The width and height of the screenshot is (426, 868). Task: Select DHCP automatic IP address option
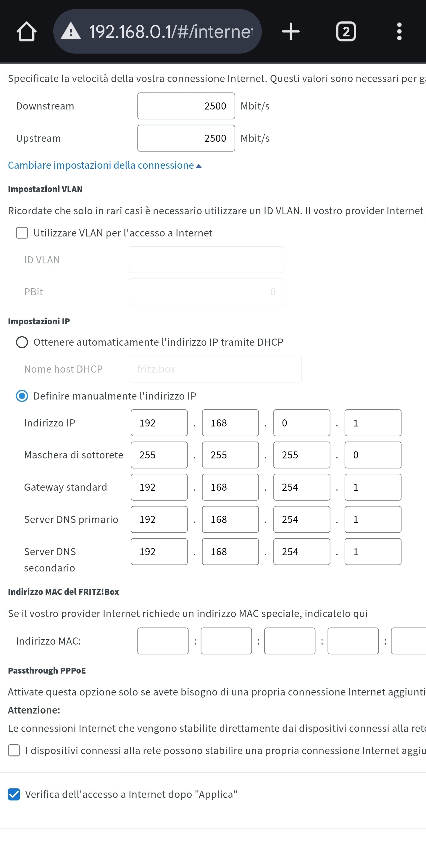22,342
